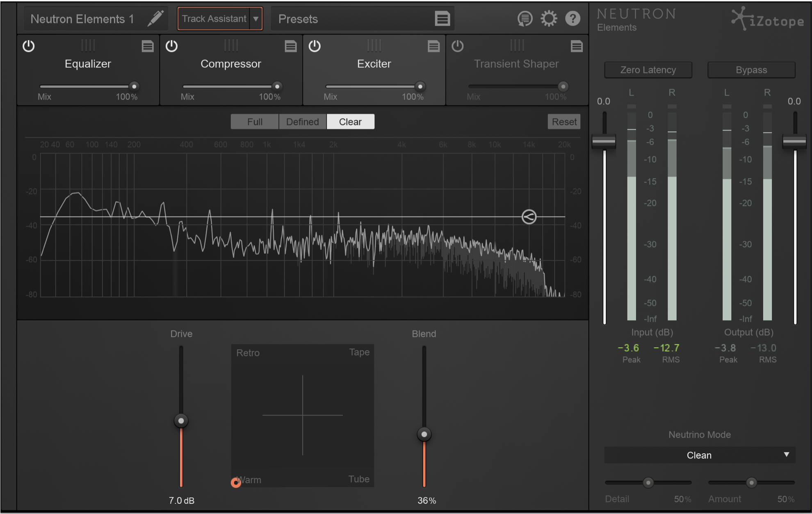Toggle the Exciter power button

(x=315, y=46)
